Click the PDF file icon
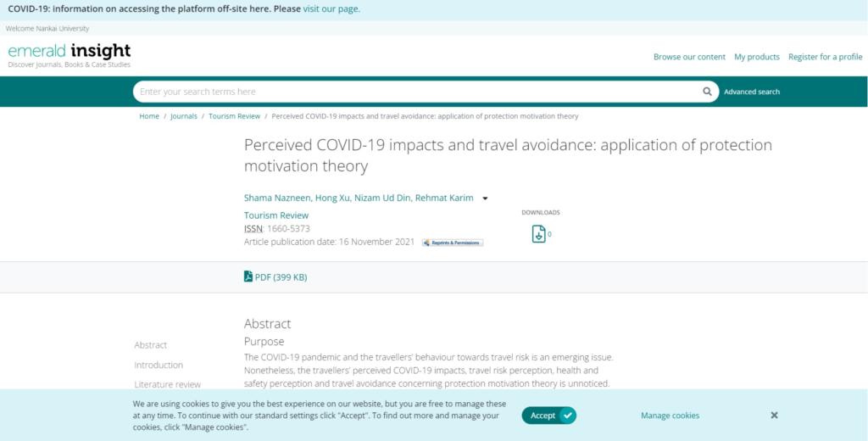 coord(248,276)
